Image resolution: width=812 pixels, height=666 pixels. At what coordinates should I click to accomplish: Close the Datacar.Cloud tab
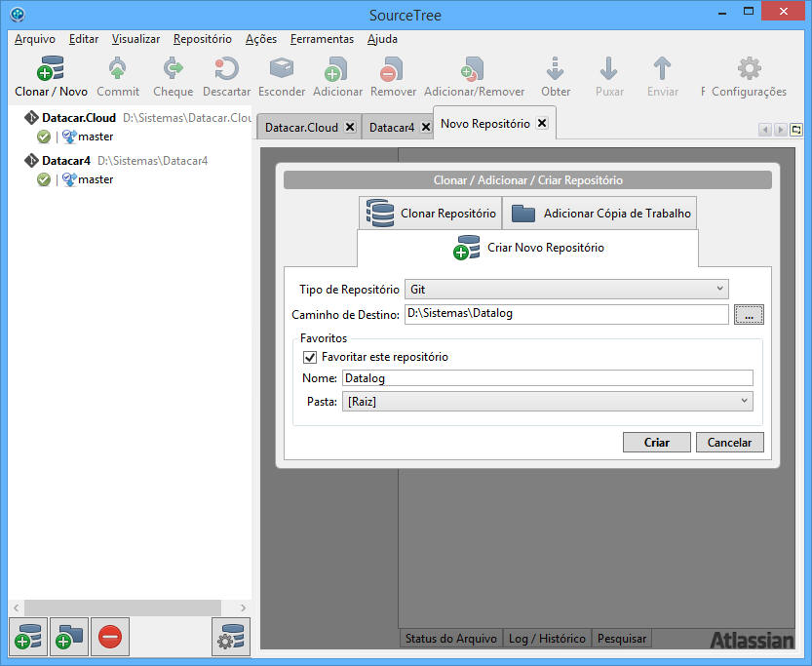(x=350, y=127)
